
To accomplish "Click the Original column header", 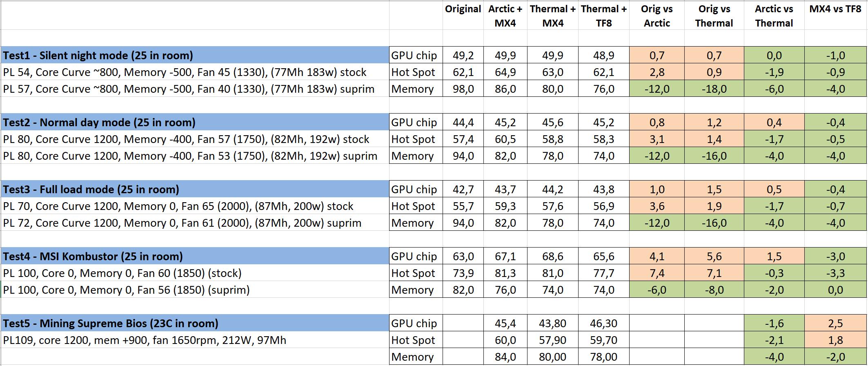I will click(x=463, y=9).
